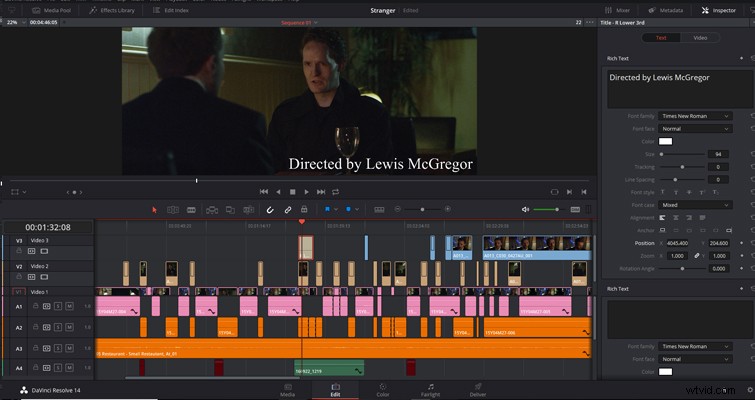Screen dimensions: 755x400
Task: Open the first Font family dropdown
Action: (x=695, y=116)
